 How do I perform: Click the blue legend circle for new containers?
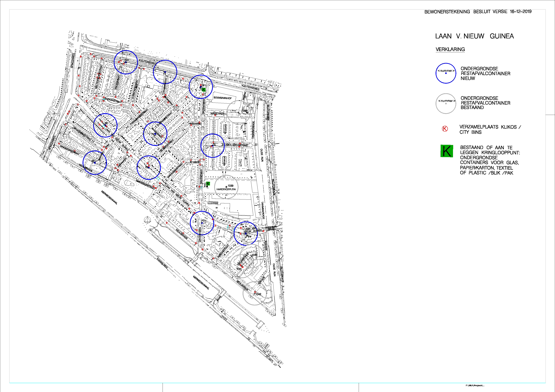pyautogui.click(x=446, y=73)
